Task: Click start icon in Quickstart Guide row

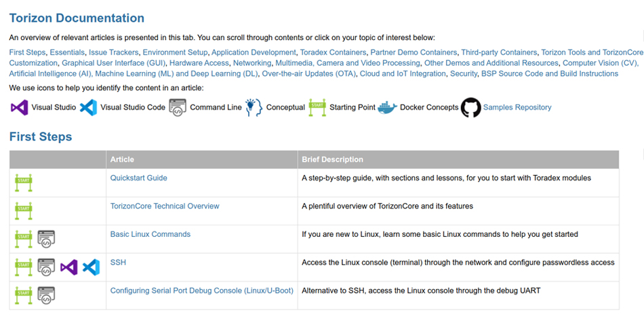Action: pos(24,183)
